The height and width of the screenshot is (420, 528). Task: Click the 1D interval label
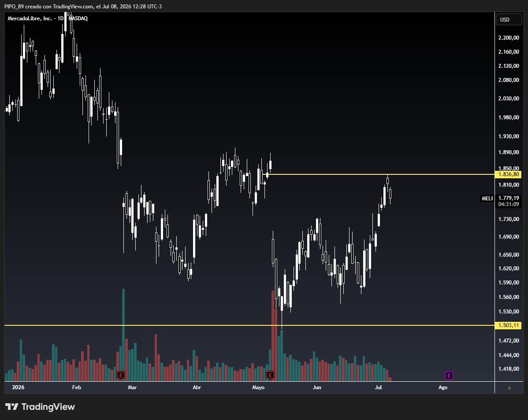click(x=61, y=18)
